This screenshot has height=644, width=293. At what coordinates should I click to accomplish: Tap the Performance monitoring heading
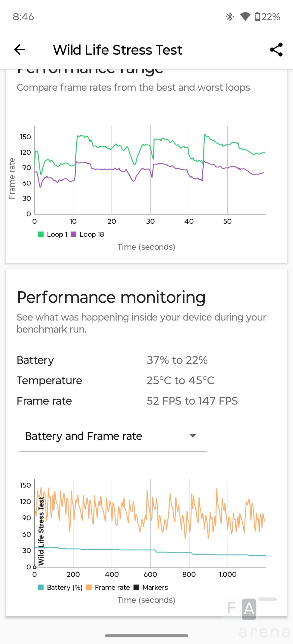tap(111, 297)
